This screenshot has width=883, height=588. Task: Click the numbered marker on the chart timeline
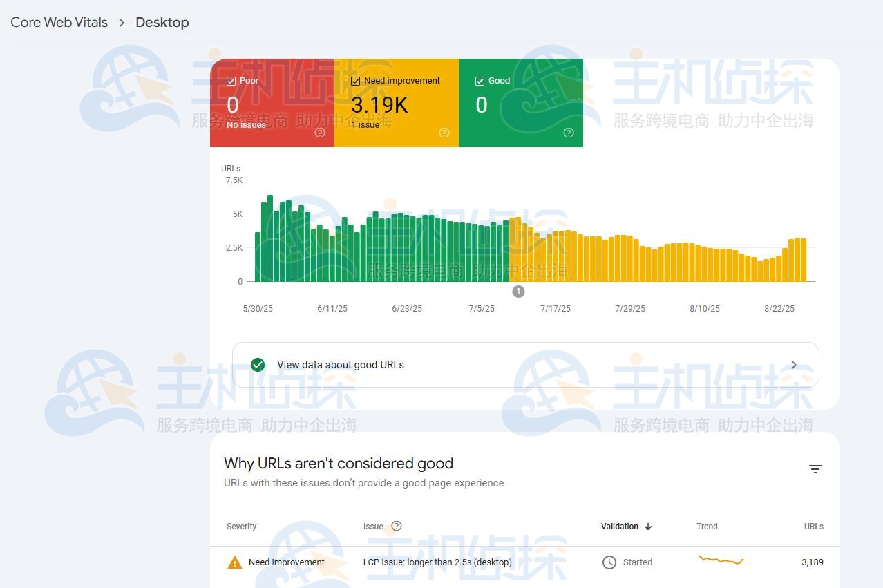[518, 291]
